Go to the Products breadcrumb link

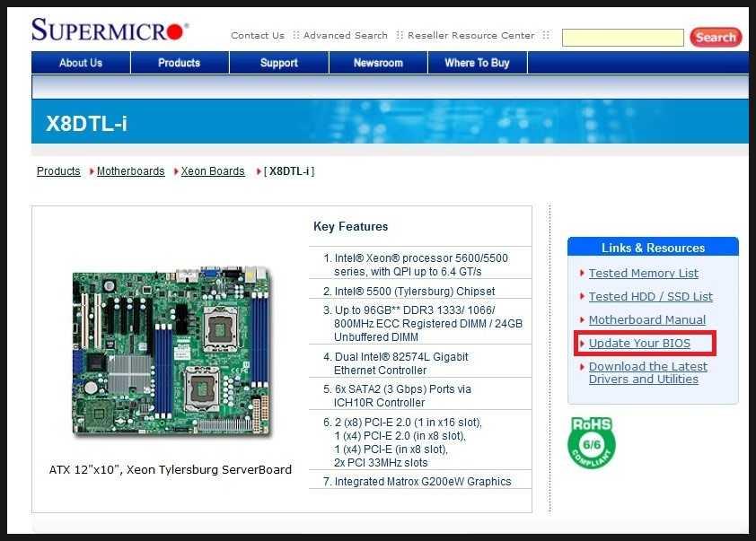click(58, 171)
